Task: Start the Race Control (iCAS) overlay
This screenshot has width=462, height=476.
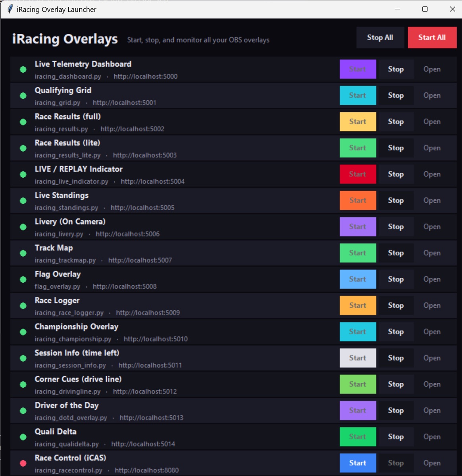Action: (358, 463)
